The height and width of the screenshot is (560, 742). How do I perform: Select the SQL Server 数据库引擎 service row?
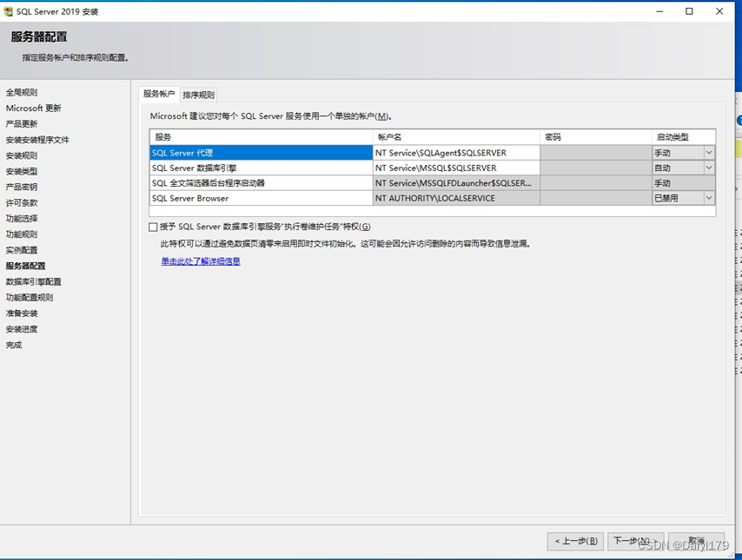[x=262, y=168]
